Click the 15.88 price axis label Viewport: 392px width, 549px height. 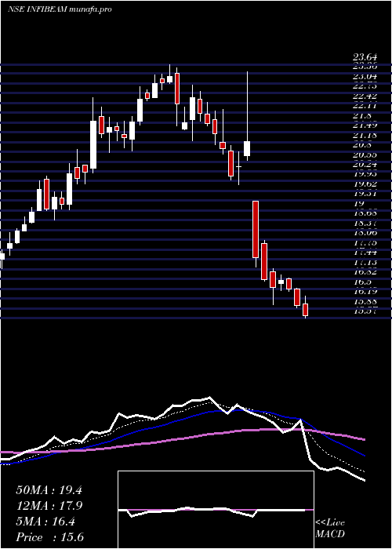coord(365,301)
